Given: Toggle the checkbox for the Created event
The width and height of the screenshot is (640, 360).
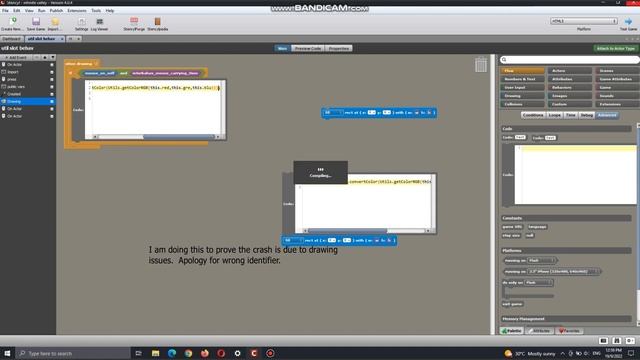Looking at the screenshot, I should pos(52,94).
